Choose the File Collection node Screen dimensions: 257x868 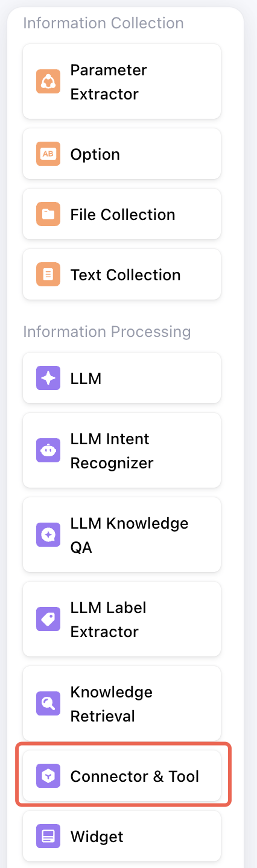click(122, 214)
